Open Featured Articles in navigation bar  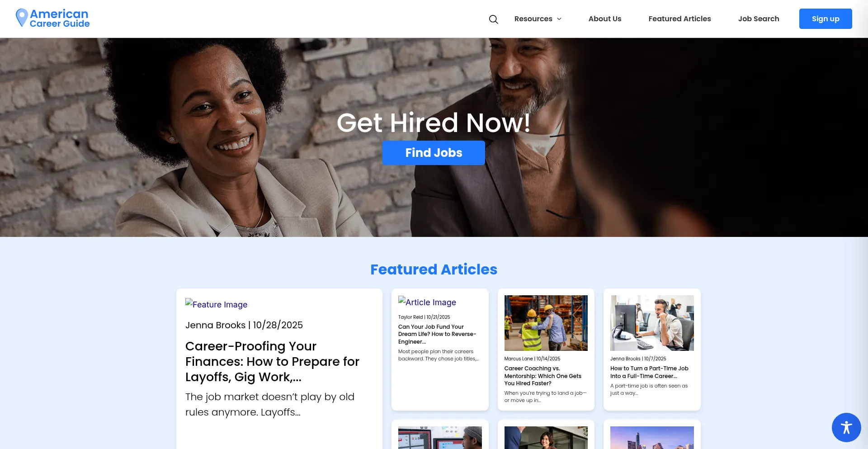point(679,19)
